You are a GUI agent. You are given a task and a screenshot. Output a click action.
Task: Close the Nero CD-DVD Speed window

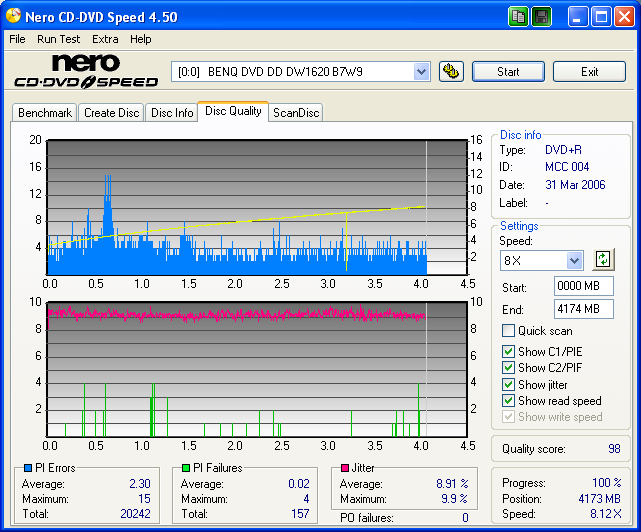coord(624,17)
